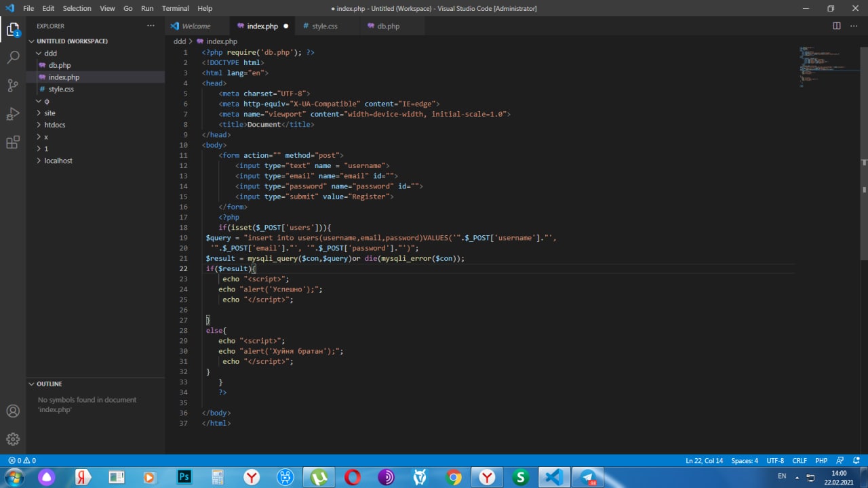Show hidden tray icons arrow
Viewport: 868px width, 488px height.
coord(798,477)
